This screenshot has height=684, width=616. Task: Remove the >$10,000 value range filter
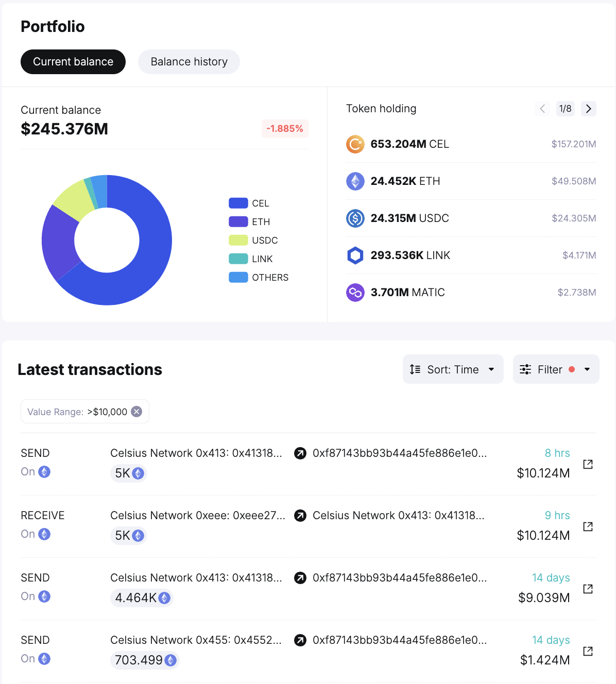(x=136, y=411)
